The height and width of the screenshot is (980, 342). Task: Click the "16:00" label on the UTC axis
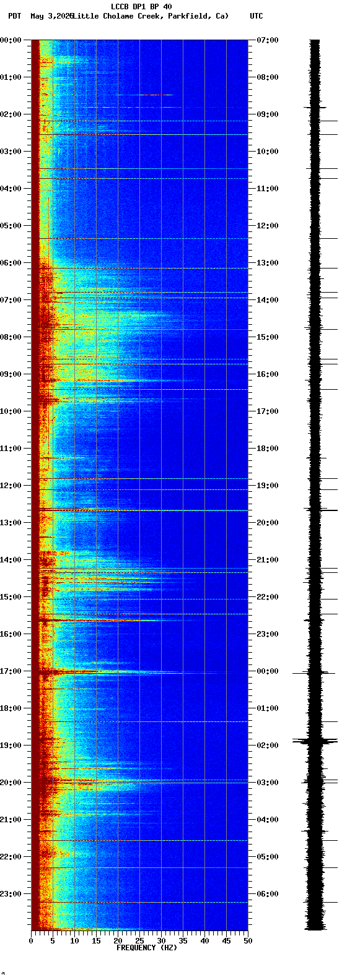[x=268, y=374]
